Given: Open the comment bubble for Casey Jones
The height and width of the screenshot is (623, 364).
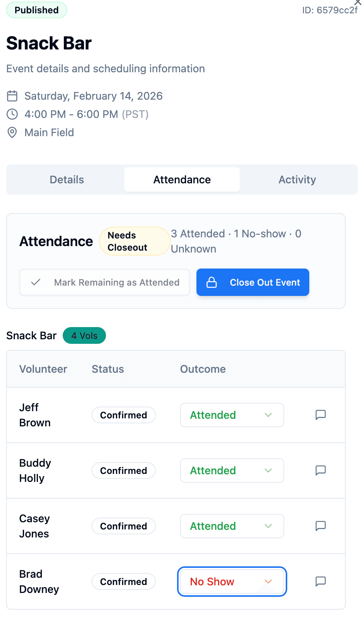Looking at the screenshot, I should pyautogui.click(x=320, y=526).
